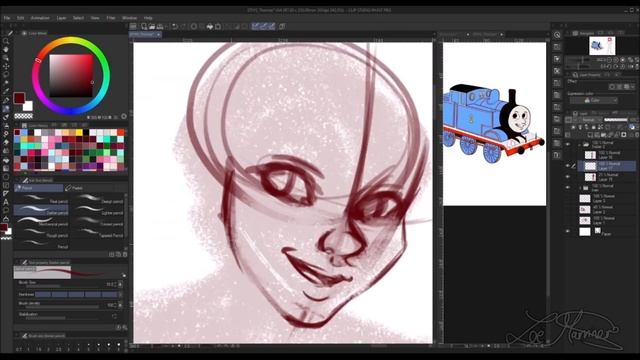Select the Fill bucket tool
Viewport: 640px width, 360px height.
(6, 160)
